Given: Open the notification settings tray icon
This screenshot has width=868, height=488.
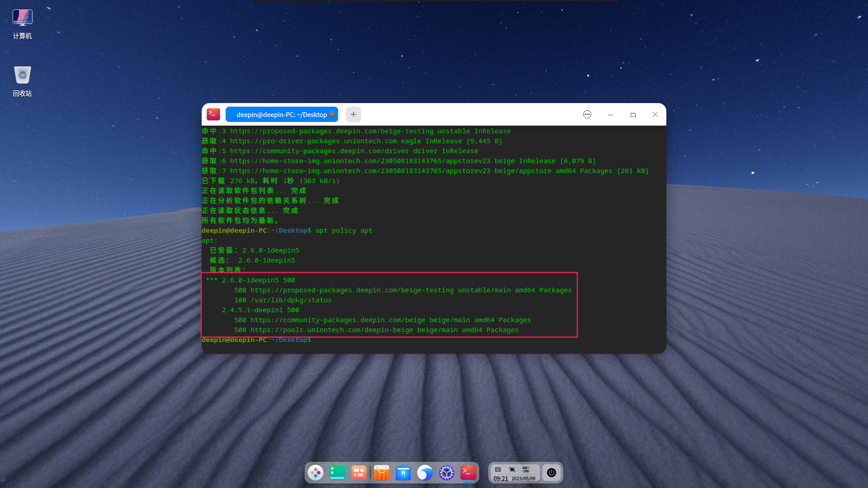Looking at the screenshot, I should click(526, 469).
